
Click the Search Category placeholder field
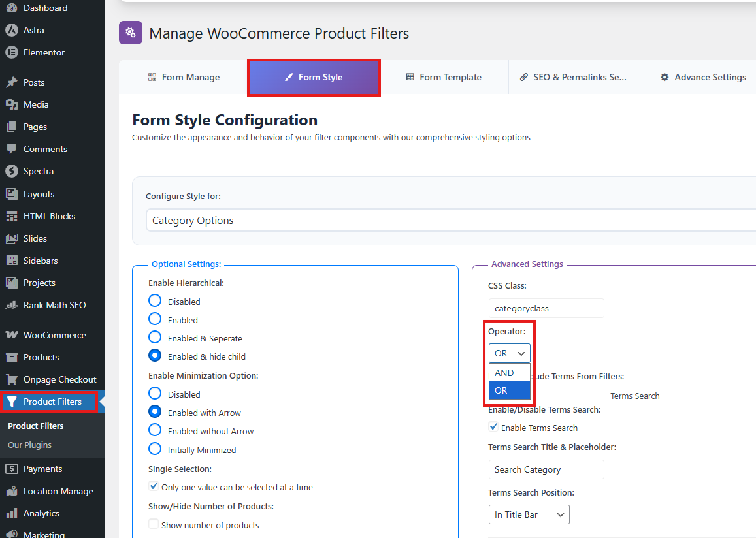coord(546,469)
